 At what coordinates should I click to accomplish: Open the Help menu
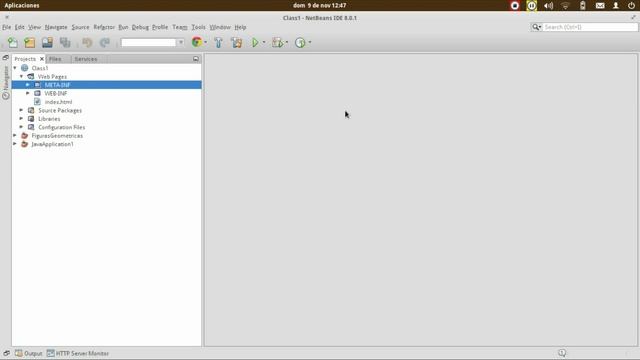pos(240,27)
